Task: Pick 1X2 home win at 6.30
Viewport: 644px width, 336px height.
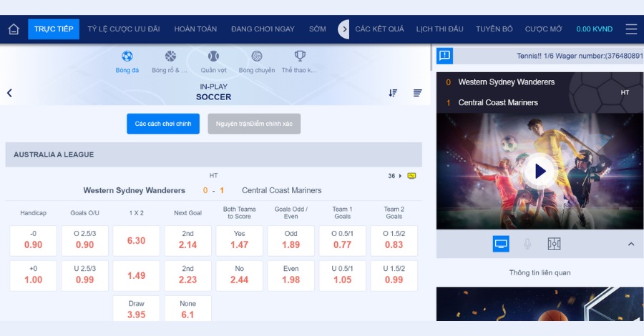Action: [x=137, y=241]
